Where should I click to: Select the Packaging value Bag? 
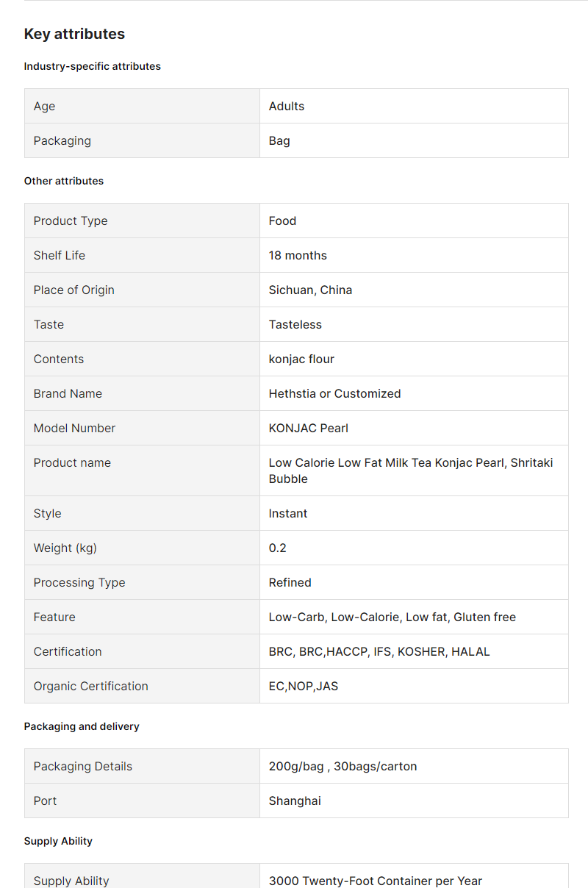279,140
